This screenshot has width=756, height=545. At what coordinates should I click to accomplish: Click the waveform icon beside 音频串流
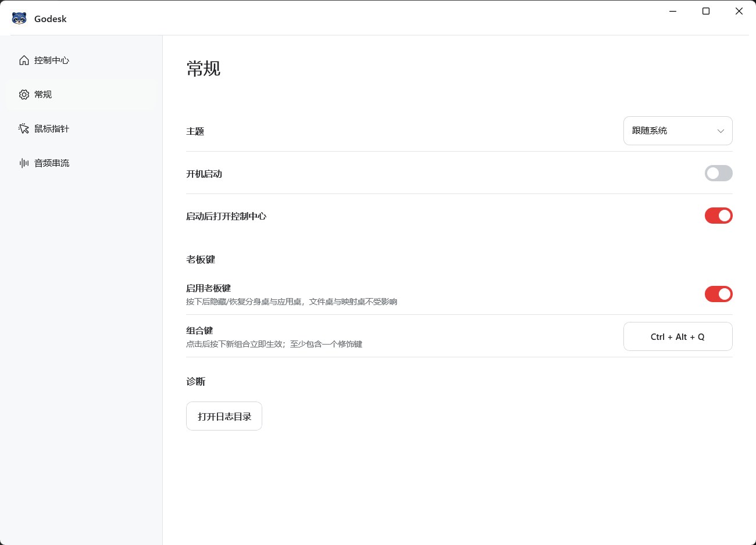click(x=24, y=163)
